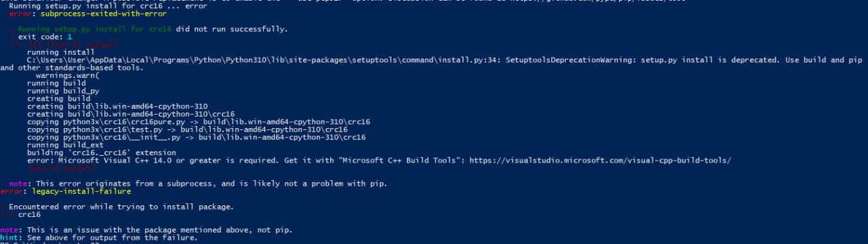Image resolution: width=868 pixels, height=244 pixels.
Task: Click the "copying python3x\crc16\test.py" line
Action: 187,129
